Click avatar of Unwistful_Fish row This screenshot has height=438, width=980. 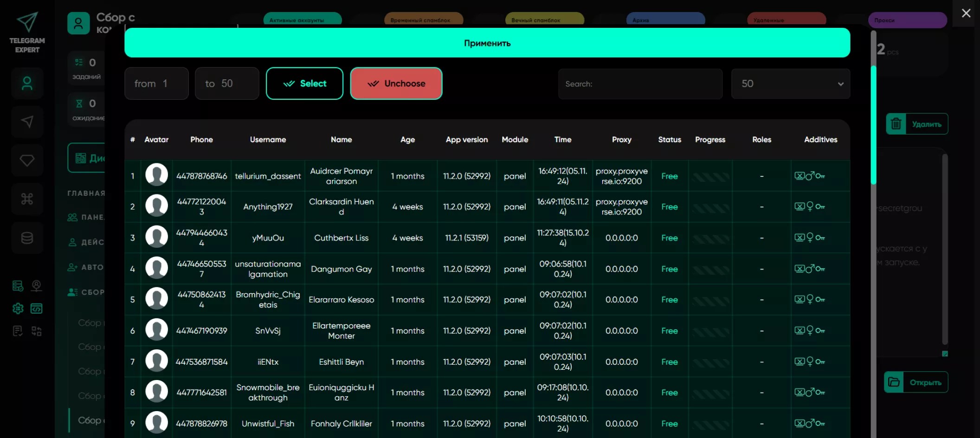point(156,422)
